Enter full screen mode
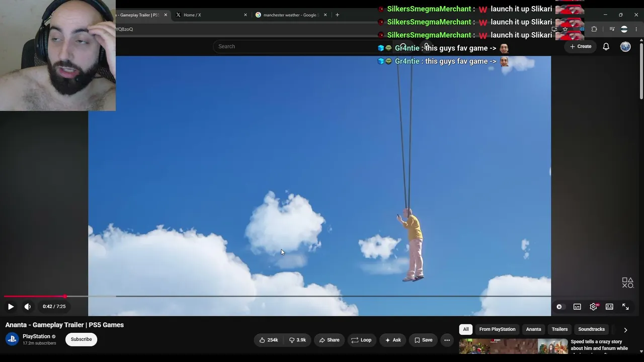 625,307
